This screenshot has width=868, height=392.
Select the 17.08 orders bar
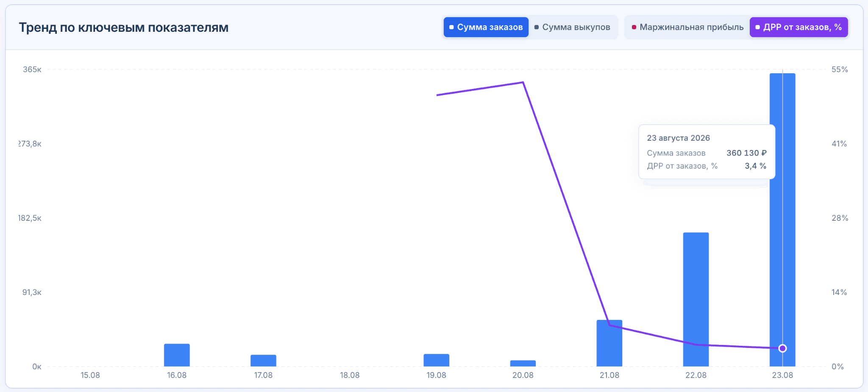263,361
